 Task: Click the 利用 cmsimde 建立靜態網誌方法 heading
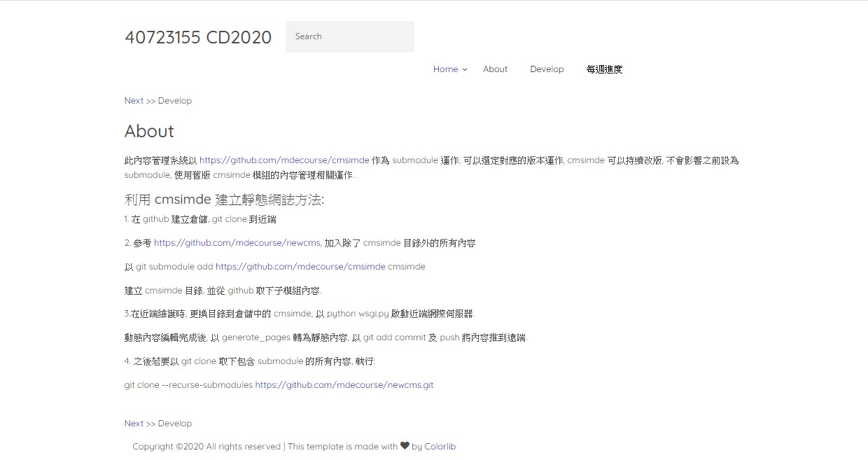tap(224, 200)
